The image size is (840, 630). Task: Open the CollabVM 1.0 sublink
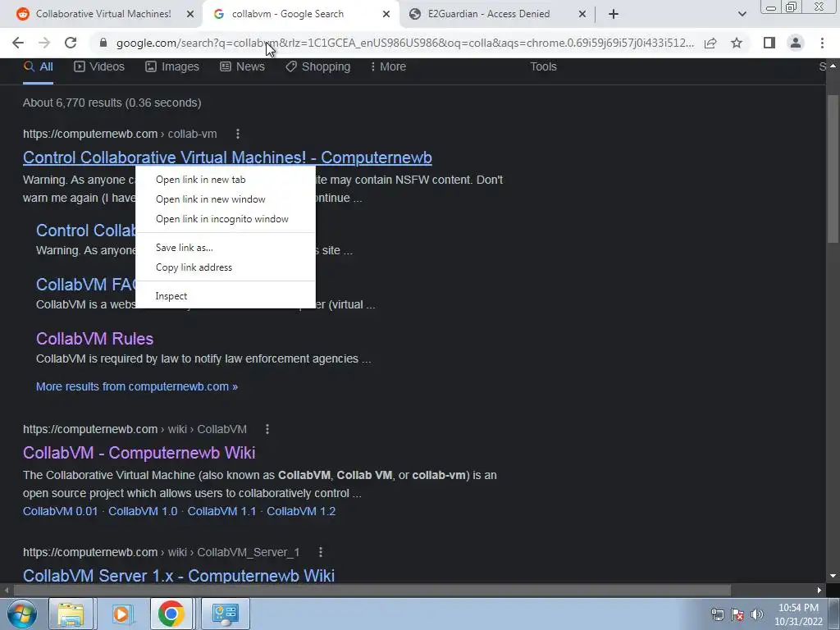[143, 511]
